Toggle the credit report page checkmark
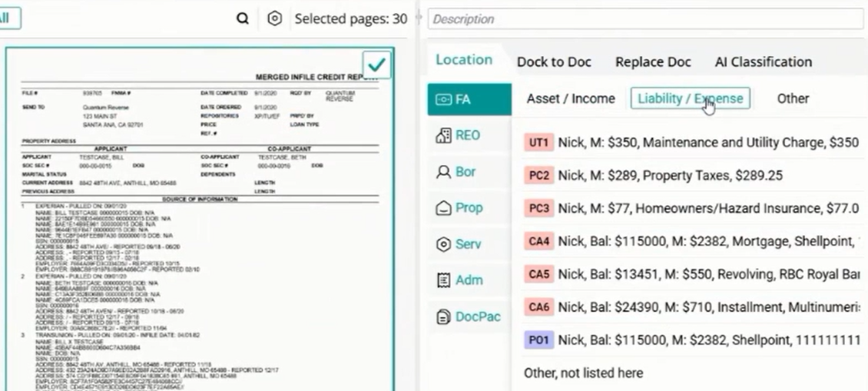Image resolution: width=868 pixels, height=391 pixels. (x=376, y=65)
